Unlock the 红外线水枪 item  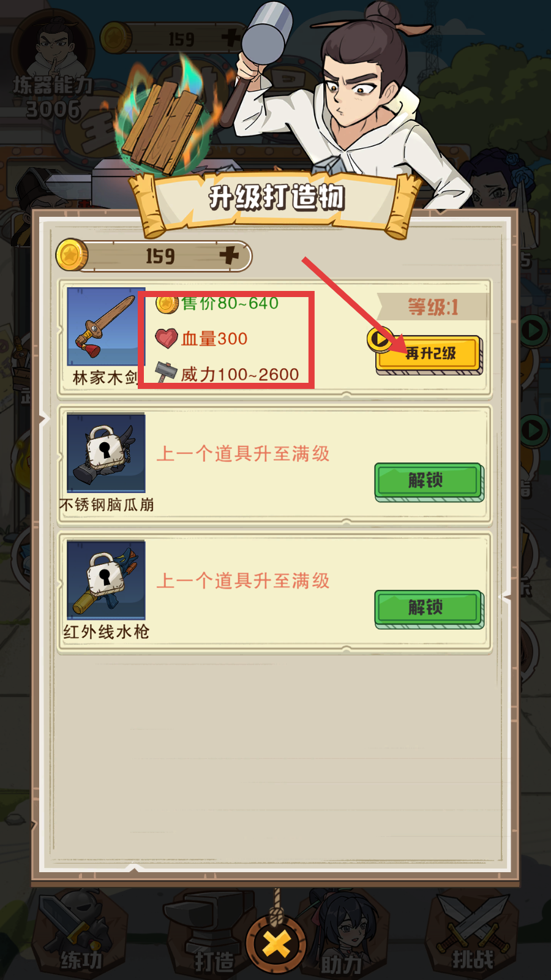(429, 609)
